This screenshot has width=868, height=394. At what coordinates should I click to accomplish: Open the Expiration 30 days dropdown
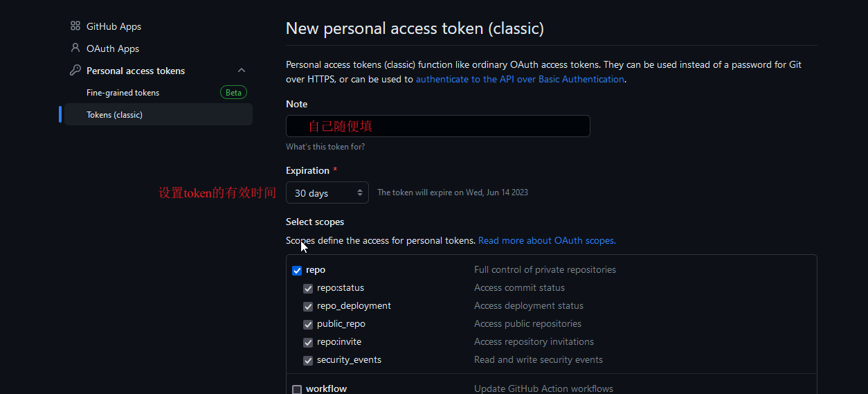327,193
